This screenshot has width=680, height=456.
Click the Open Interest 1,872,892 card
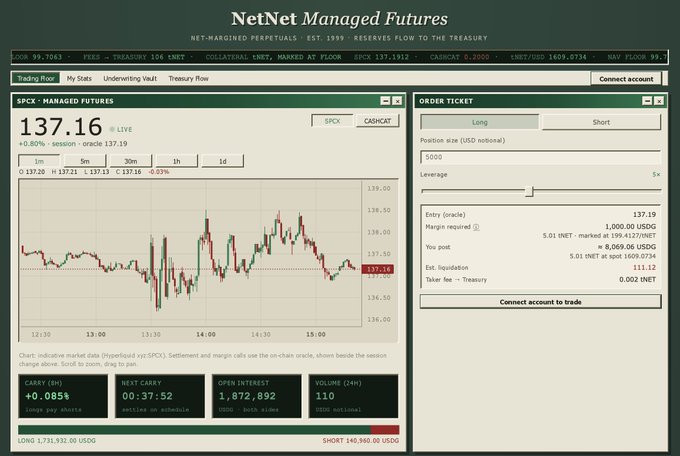coord(256,396)
